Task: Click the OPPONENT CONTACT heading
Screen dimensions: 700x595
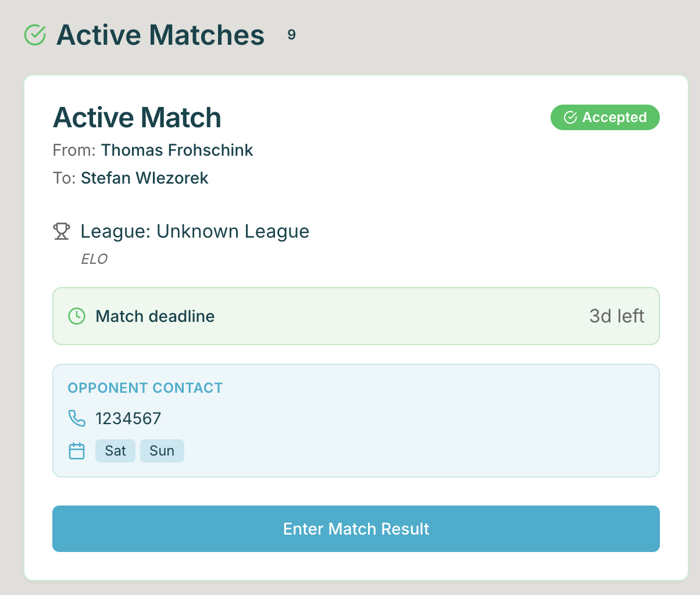Action: coord(145,388)
